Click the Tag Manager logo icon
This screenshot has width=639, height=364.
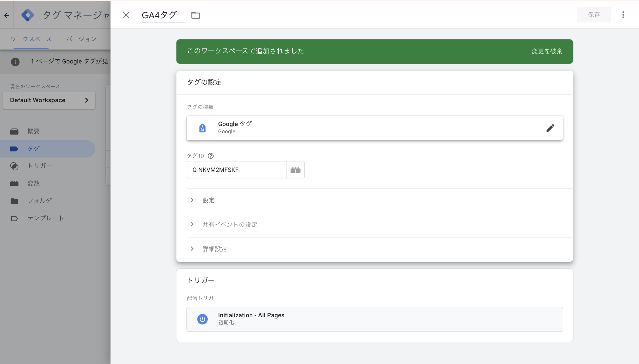pos(27,15)
